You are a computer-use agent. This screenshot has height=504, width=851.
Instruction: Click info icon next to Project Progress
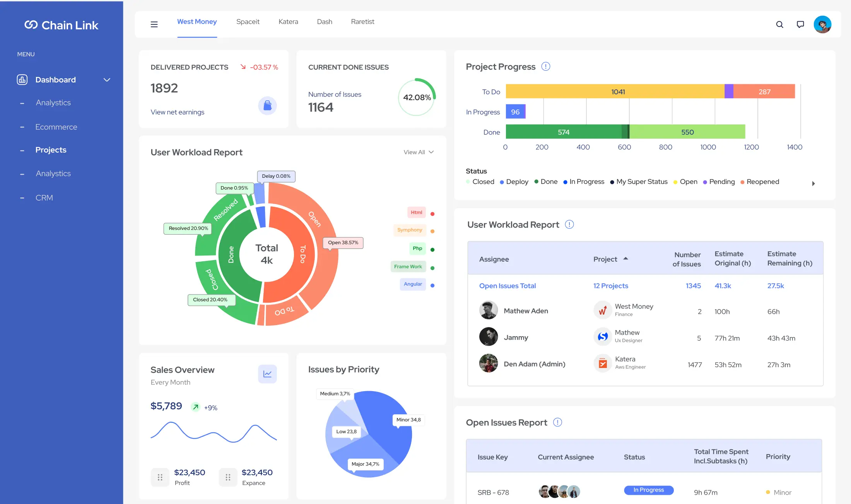(x=545, y=66)
